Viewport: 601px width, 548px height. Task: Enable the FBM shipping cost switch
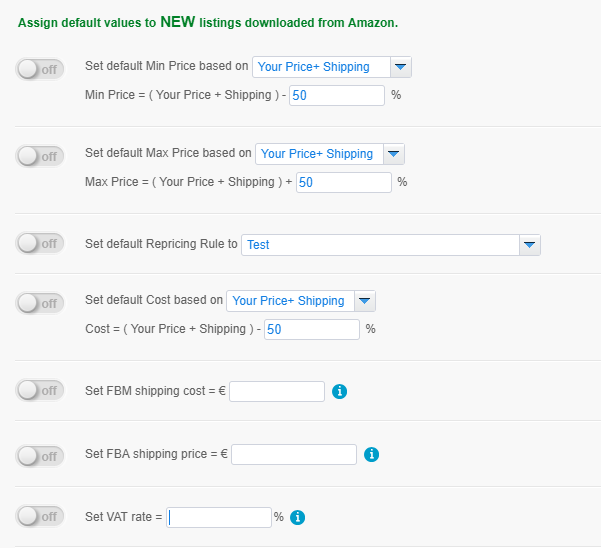[x=40, y=390]
